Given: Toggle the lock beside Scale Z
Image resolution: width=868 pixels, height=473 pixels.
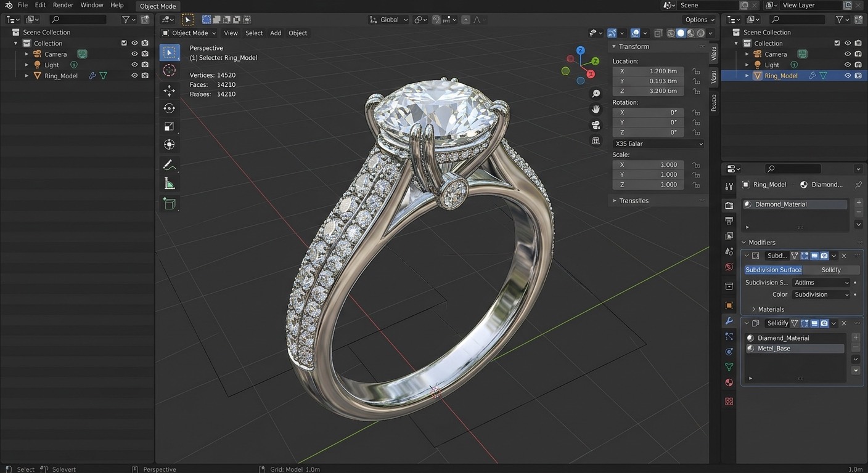Looking at the screenshot, I should 696,185.
